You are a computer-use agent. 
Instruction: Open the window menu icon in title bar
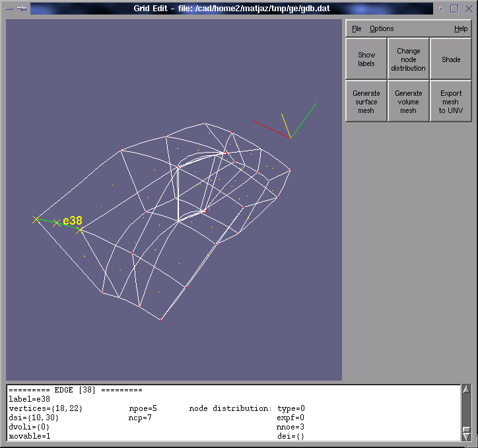(9, 9)
